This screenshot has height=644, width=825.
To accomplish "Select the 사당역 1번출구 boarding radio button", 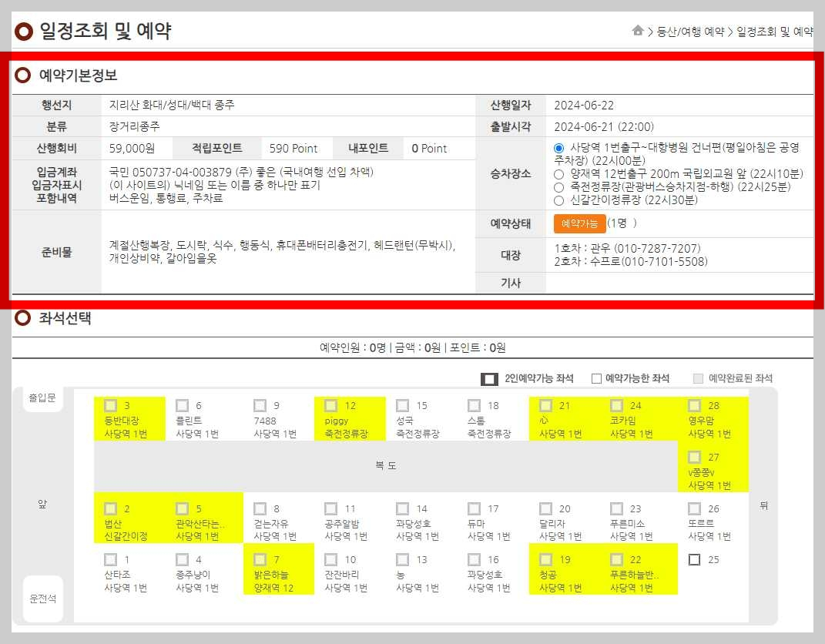I will click(558, 149).
